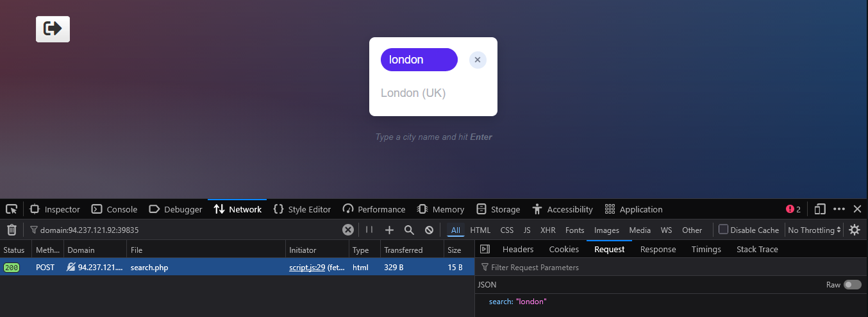Image resolution: width=868 pixels, height=317 pixels.
Task: Select the London (UK) suggestion
Action: click(x=413, y=93)
